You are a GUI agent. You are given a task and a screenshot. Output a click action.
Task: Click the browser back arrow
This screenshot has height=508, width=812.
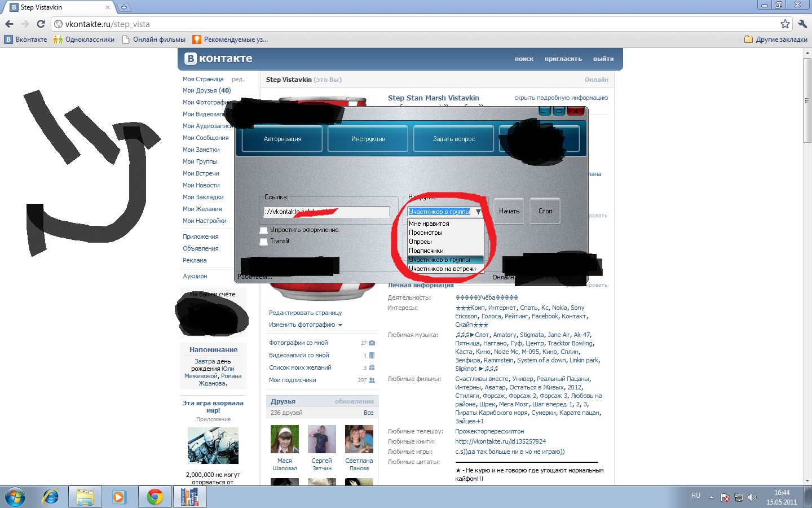coord(9,24)
